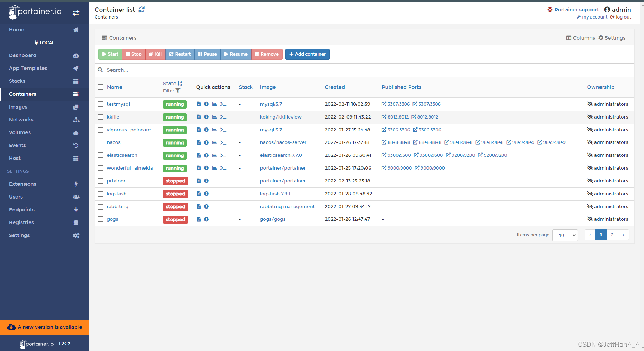Click the next page arrow

623,235
